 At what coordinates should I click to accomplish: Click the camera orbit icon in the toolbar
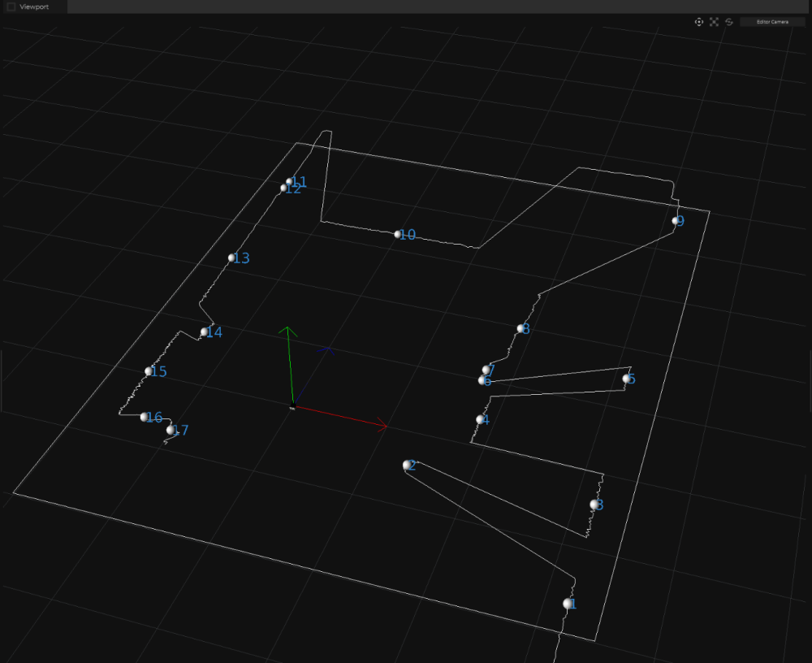pos(699,22)
